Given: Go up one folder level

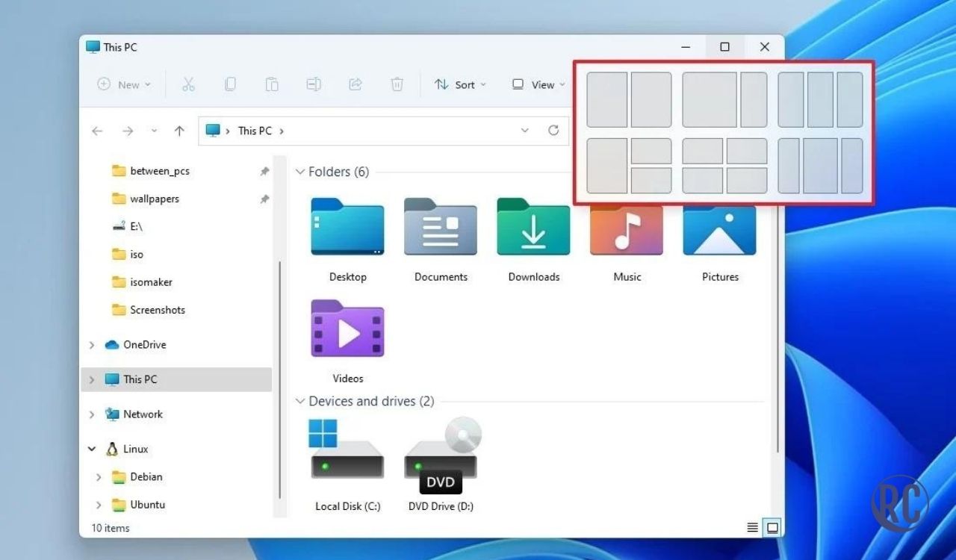Looking at the screenshot, I should click(x=179, y=131).
